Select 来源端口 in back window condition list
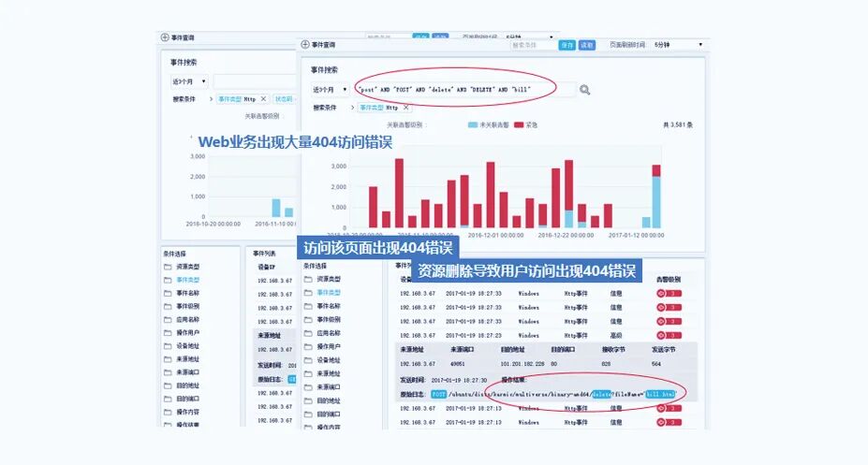Image resolution: width=868 pixels, height=465 pixels. coord(187,372)
